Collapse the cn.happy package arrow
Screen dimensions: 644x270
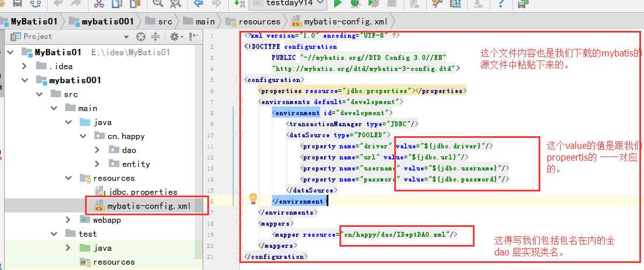(x=83, y=136)
